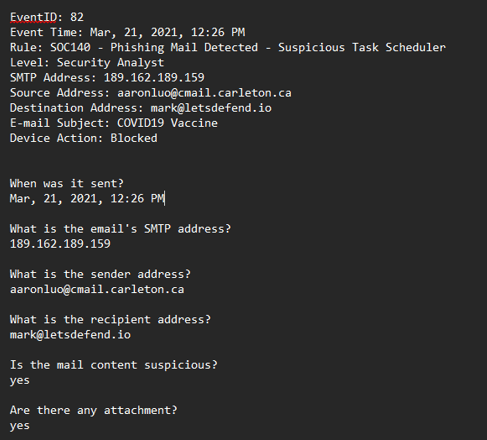Viewport: 487px width, 440px height.
Task: Click the Device Action: Blocked line
Action: click(83, 138)
